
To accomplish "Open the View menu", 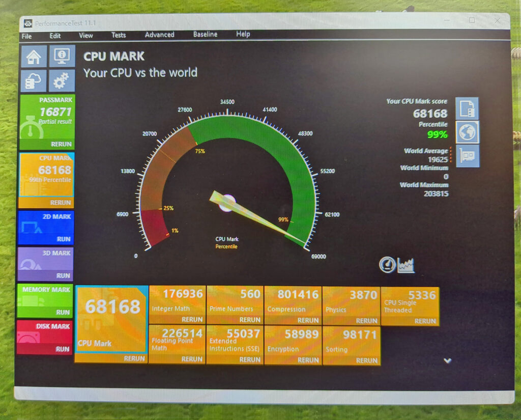I will (x=85, y=36).
